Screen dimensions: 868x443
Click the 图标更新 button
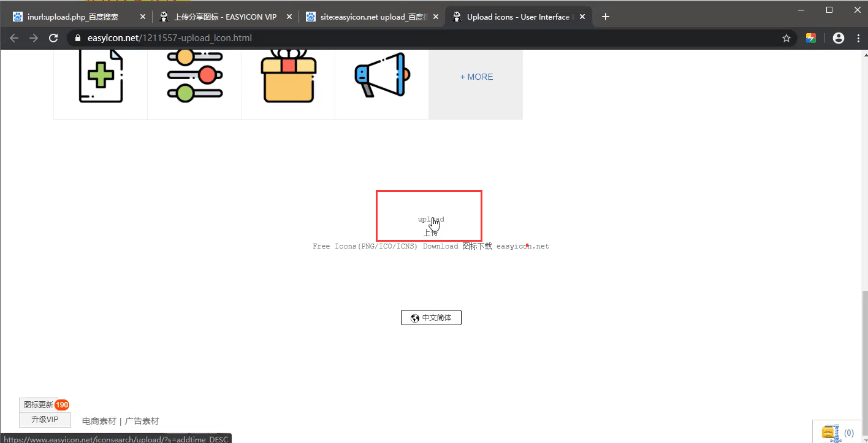tap(39, 405)
